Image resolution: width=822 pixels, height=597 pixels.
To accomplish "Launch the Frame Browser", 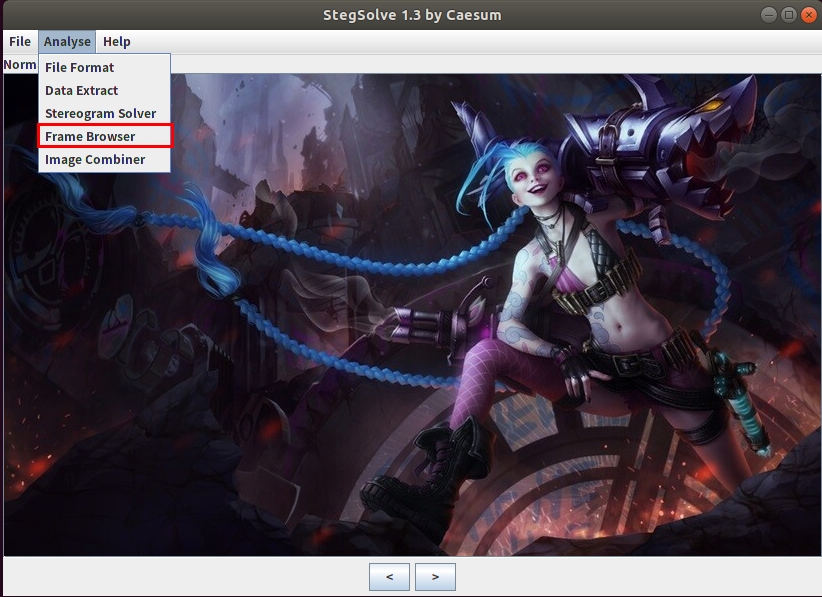I will point(104,136).
